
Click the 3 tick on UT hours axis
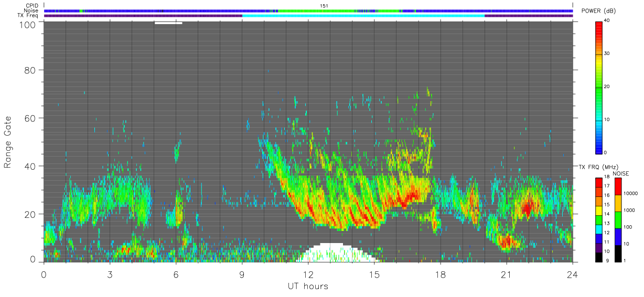click(x=110, y=275)
